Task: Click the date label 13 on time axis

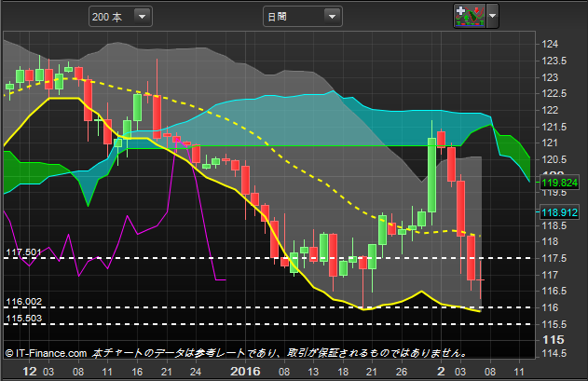Action: click(x=313, y=372)
